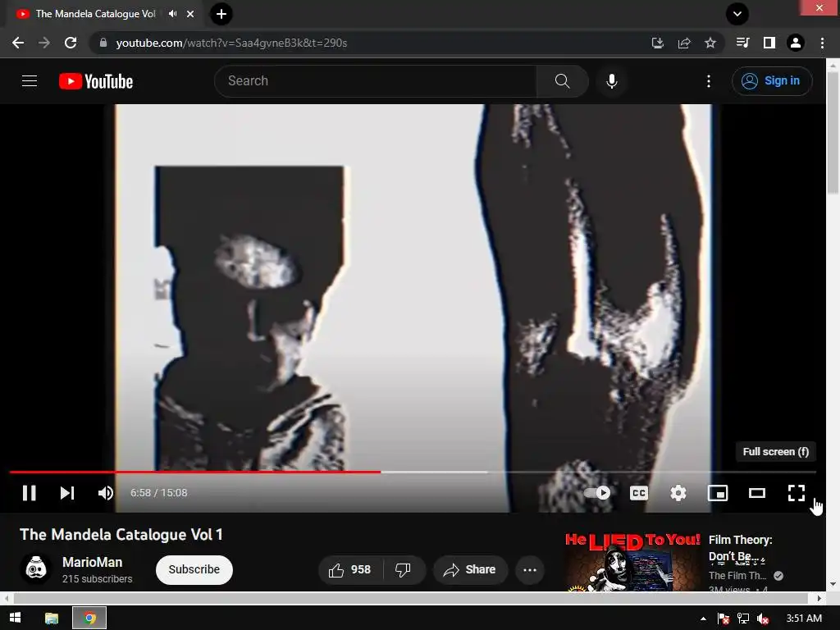Click the vertical page scrollbar
This screenshot has width=840, height=630.
click(833, 135)
